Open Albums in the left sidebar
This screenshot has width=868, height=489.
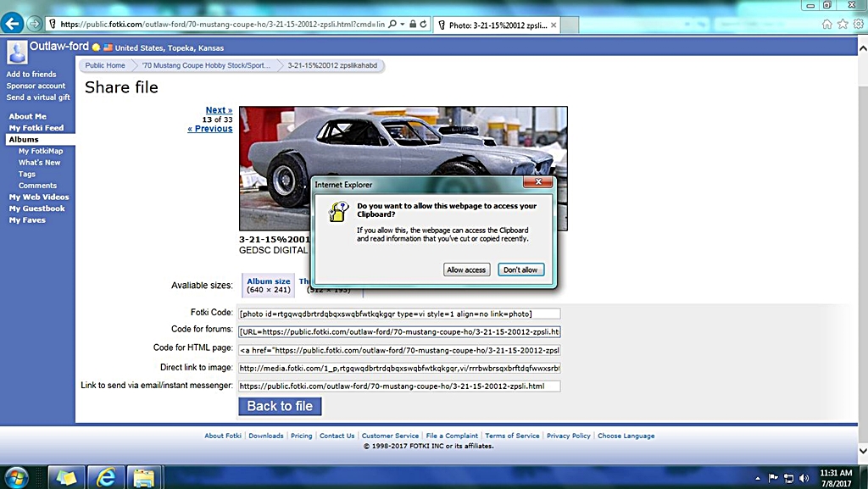click(x=24, y=139)
